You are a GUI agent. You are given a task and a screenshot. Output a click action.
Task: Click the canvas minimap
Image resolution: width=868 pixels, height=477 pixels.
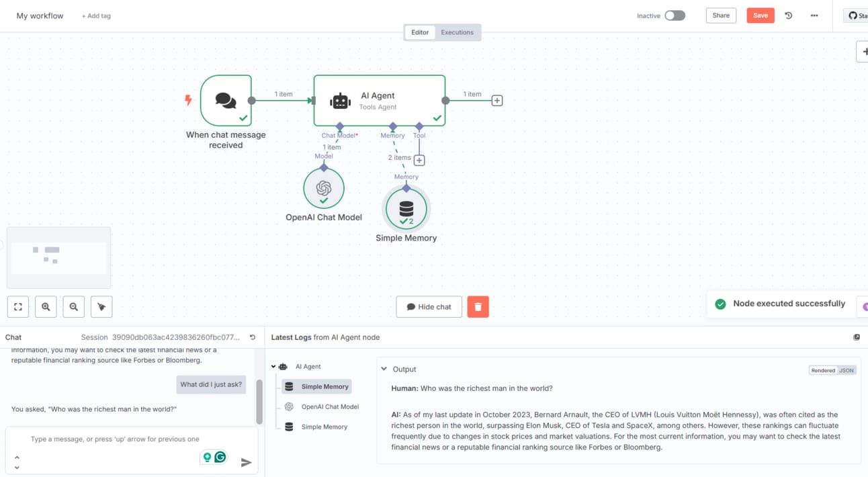[59, 258]
